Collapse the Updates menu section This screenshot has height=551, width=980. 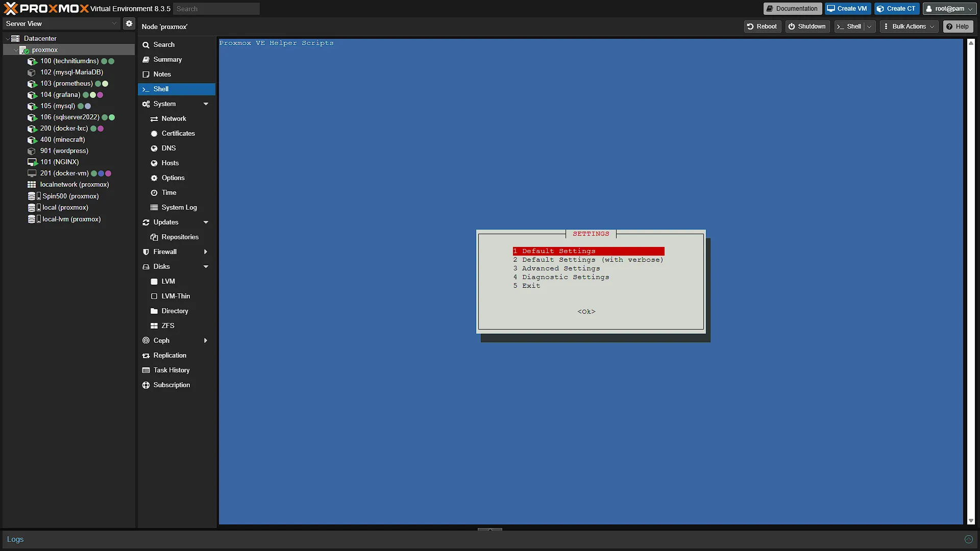(206, 222)
